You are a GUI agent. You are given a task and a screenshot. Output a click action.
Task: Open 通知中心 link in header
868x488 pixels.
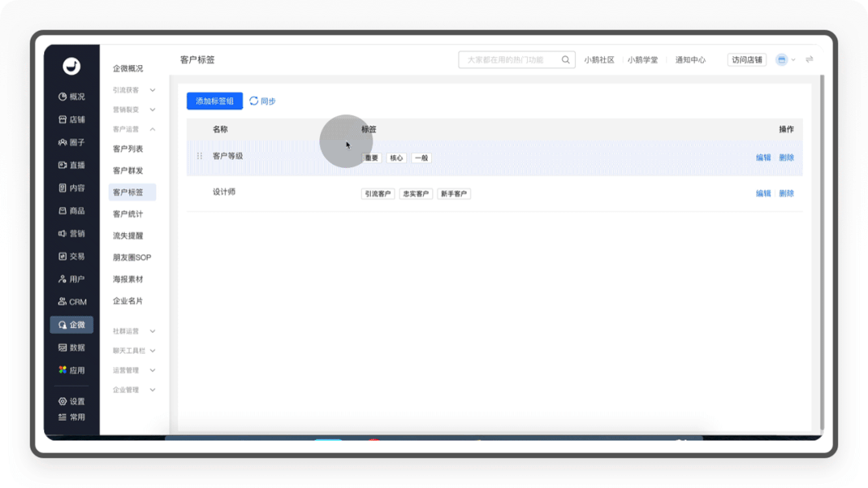pyautogui.click(x=690, y=59)
